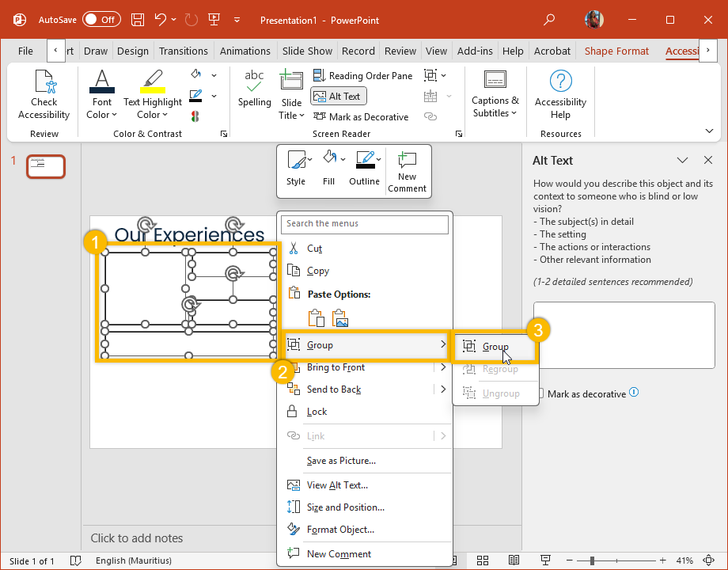The image size is (728, 570).
Task: Toggle the AutoSave switch
Action: point(101,20)
